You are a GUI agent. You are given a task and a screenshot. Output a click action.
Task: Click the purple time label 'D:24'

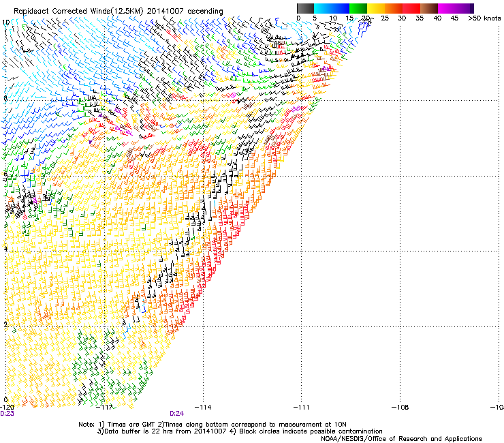pos(177,414)
